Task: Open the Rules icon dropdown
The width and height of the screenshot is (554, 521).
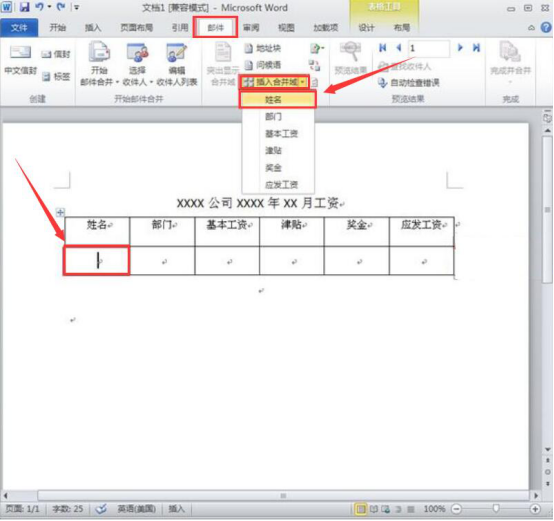Action: (317, 48)
